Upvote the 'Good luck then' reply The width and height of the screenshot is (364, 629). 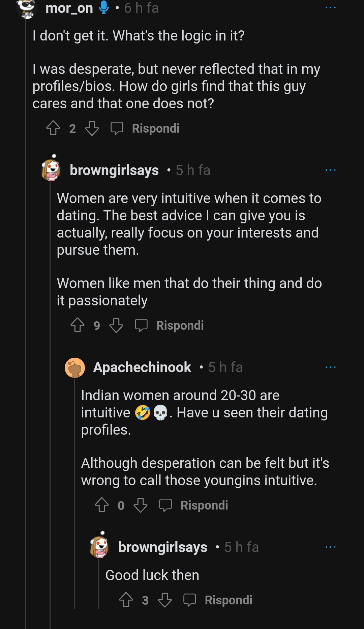(126, 600)
